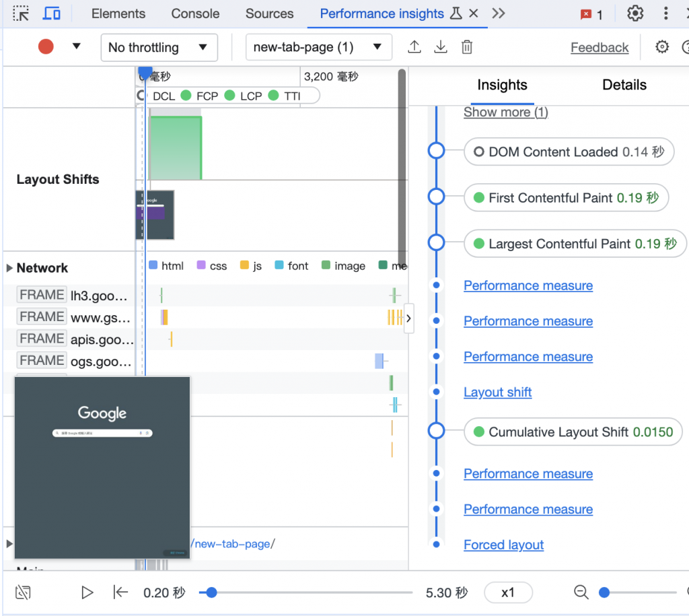This screenshot has width=689, height=616.
Task: Click the zoom level slider
Action: 638,592
